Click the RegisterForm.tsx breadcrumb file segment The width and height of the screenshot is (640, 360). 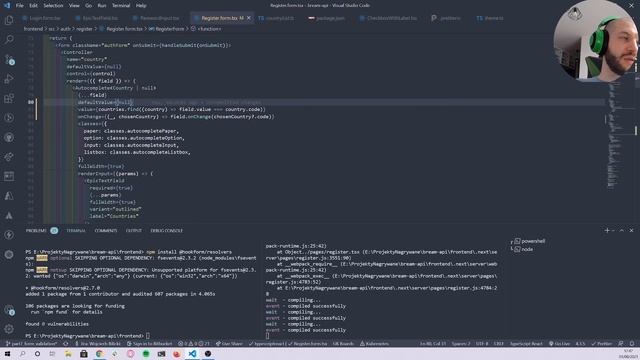pyautogui.click(x=121, y=29)
